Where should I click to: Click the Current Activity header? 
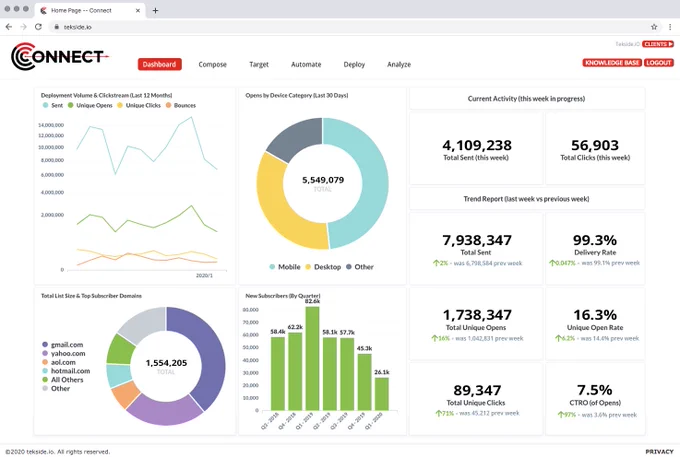(526, 98)
